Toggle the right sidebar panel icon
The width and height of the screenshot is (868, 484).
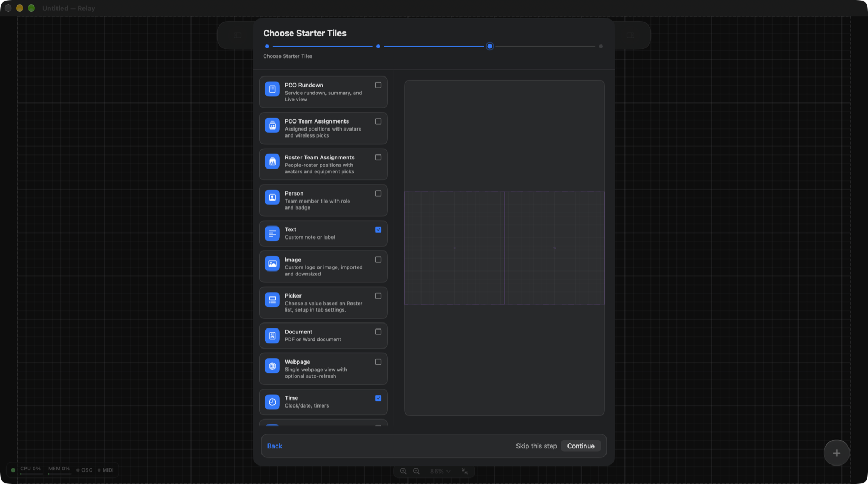click(x=630, y=35)
